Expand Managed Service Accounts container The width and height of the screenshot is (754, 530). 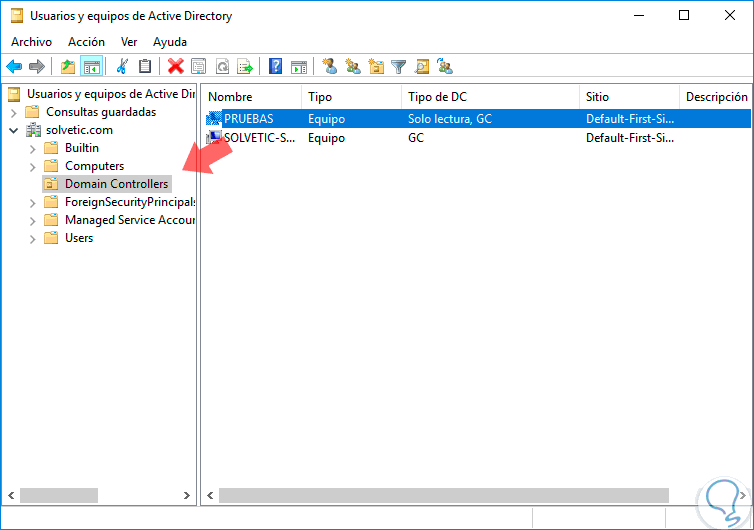point(32,221)
